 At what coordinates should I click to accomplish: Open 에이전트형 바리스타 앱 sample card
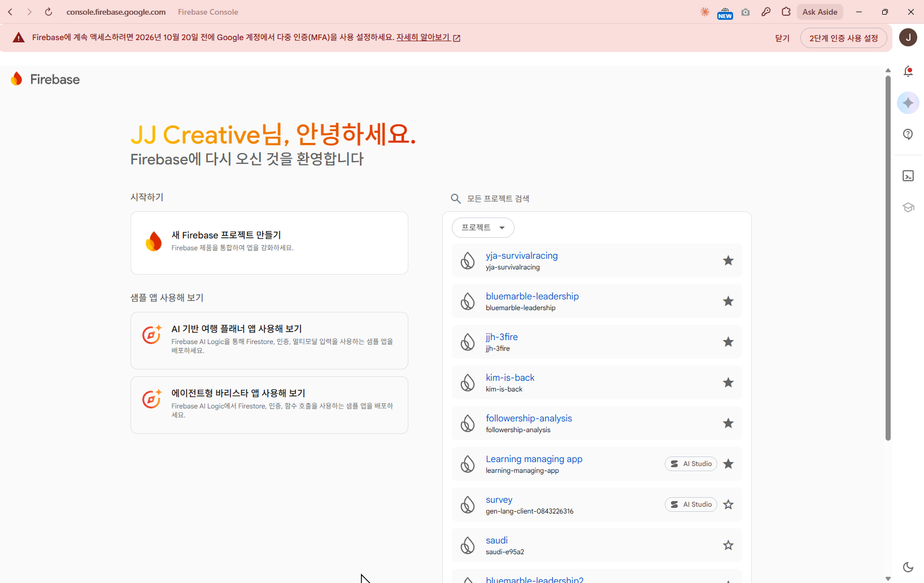coord(269,405)
